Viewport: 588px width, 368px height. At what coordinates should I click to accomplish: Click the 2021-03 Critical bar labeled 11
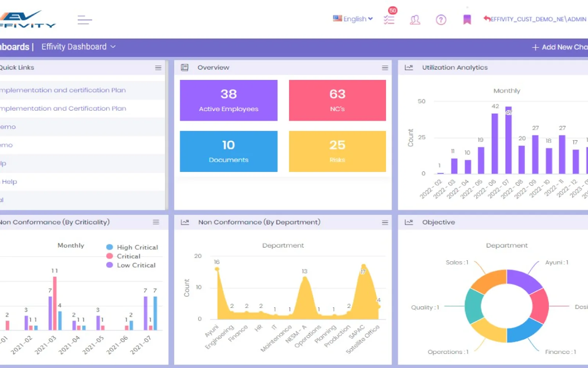[x=55, y=303]
